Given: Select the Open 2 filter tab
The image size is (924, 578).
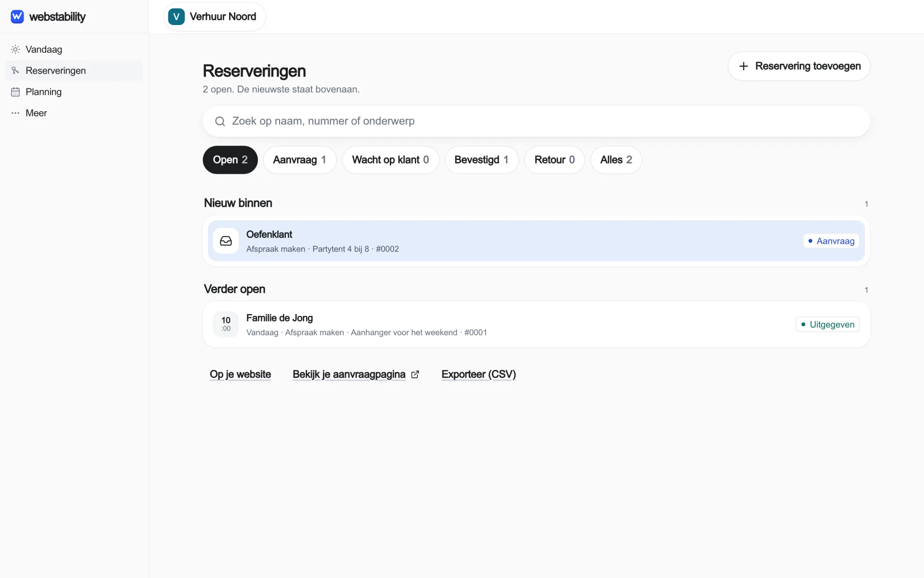Looking at the screenshot, I should click(x=230, y=160).
